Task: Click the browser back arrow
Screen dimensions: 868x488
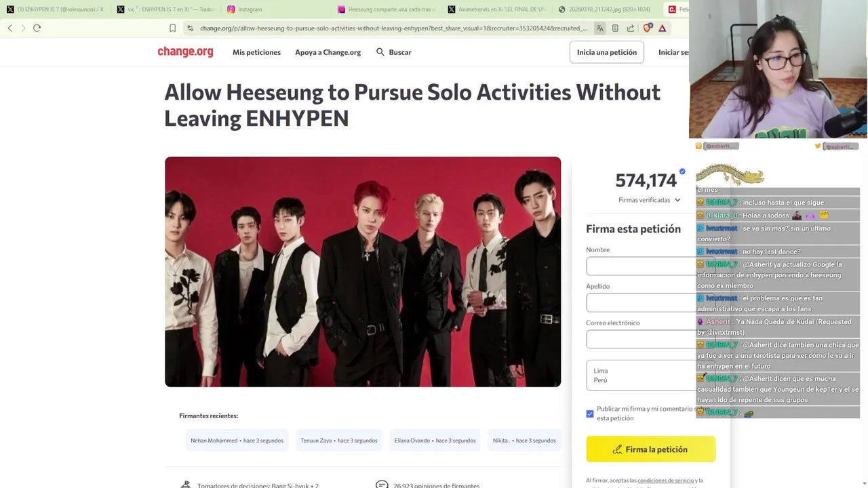Action: point(10,28)
